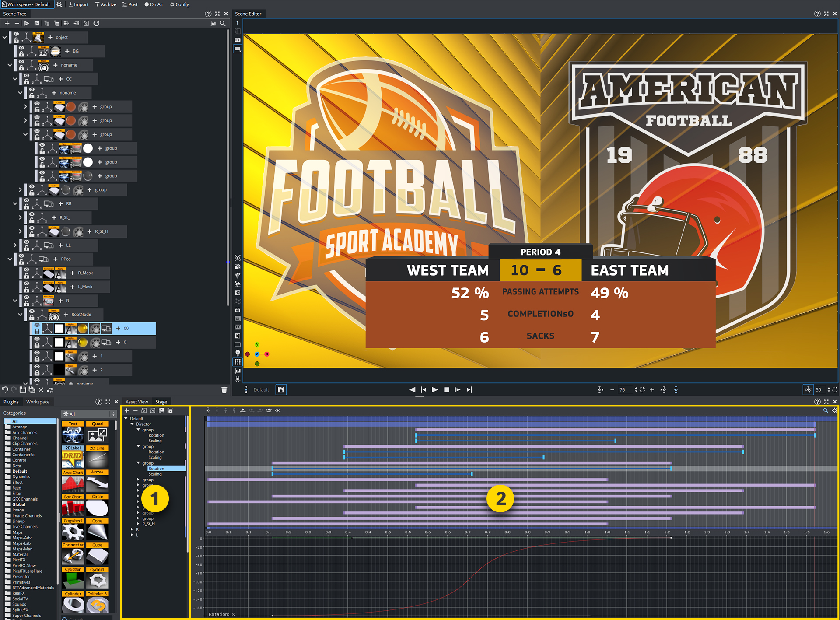Click the add container plus in Scene Tree toolbar
This screenshot has height=620, width=840.
point(7,23)
